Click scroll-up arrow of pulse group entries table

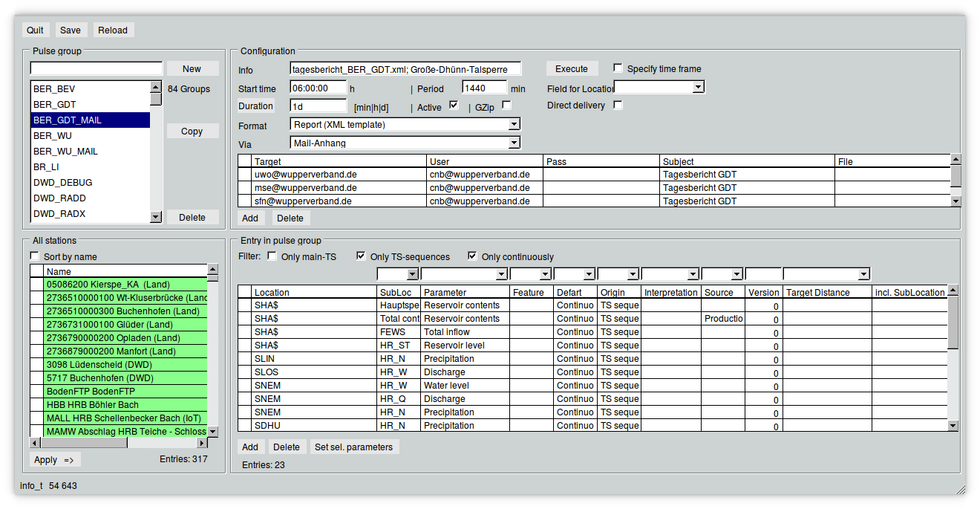click(953, 291)
